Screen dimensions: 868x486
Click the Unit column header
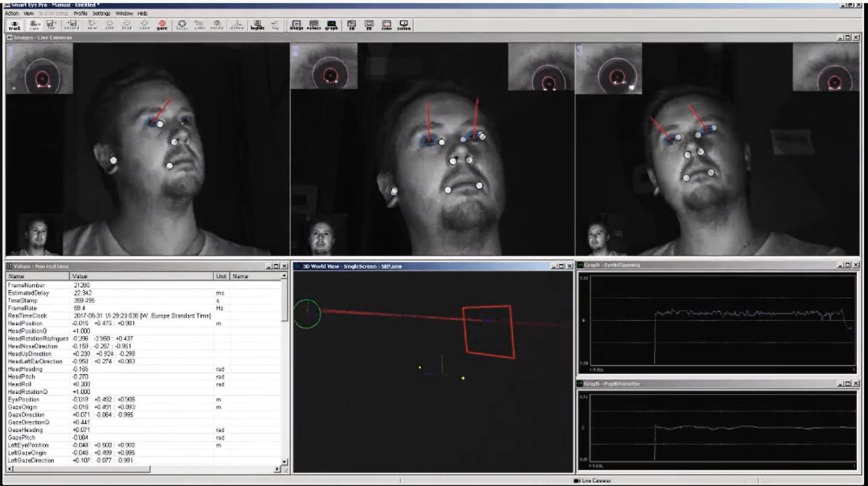click(x=221, y=277)
